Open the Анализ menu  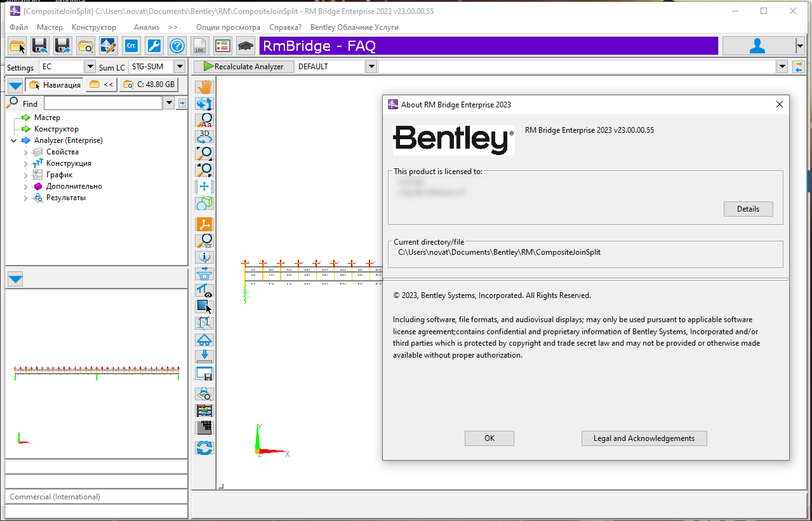(x=147, y=27)
